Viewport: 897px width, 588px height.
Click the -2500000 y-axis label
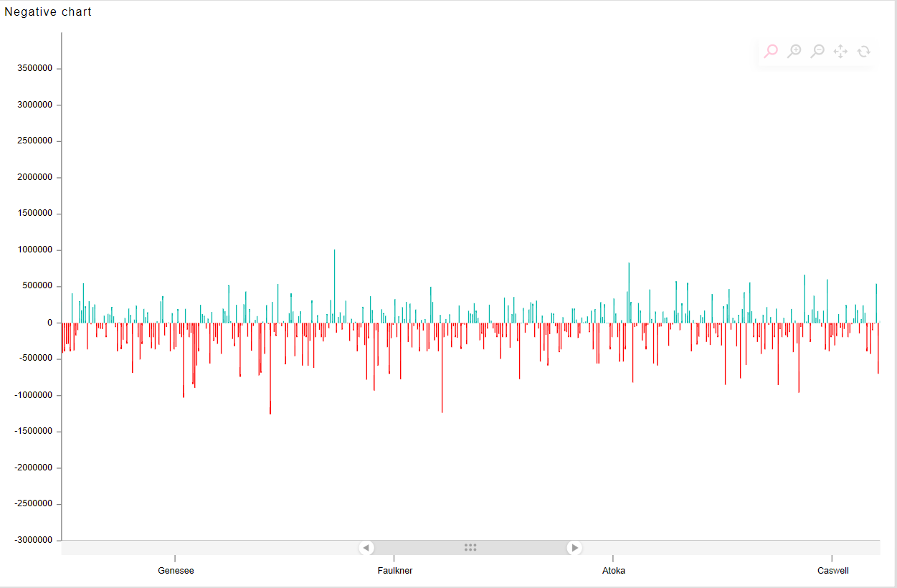click(x=32, y=503)
